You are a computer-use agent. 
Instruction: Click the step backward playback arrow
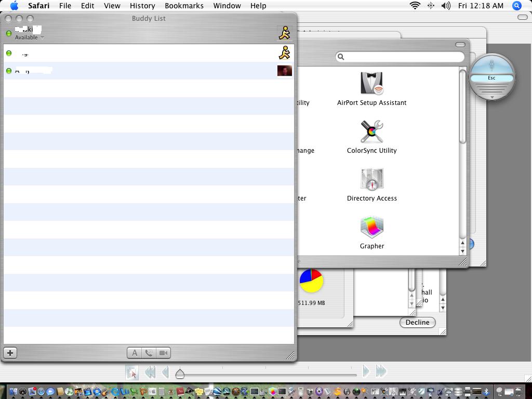click(x=166, y=372)
